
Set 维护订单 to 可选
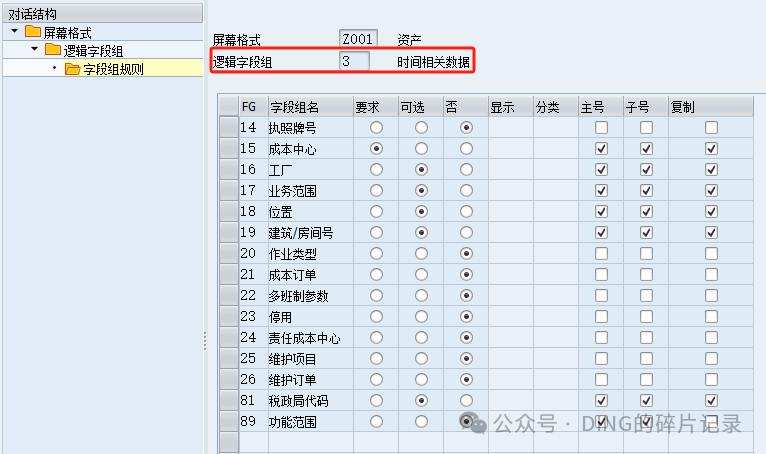pos(421,380)
